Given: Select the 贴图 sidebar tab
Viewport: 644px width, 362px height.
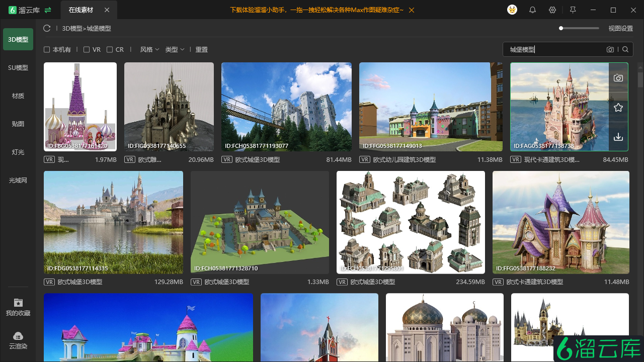Looking at the screenshot, I should 18,124.
